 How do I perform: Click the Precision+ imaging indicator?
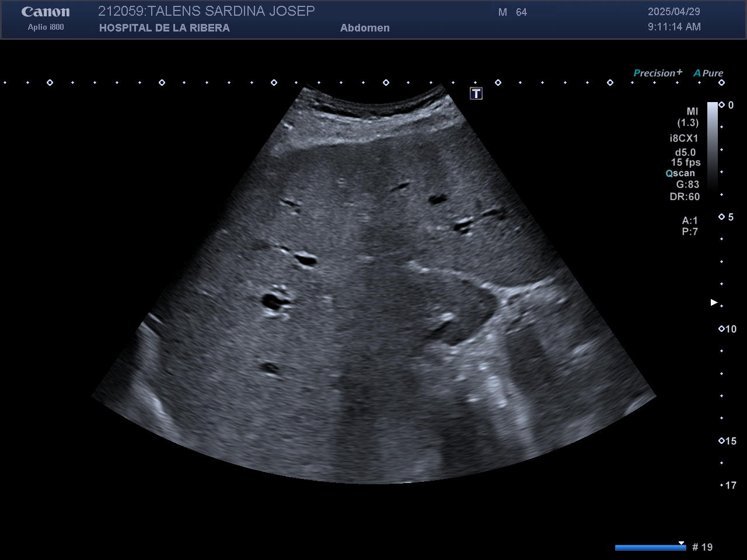(657, 73)
